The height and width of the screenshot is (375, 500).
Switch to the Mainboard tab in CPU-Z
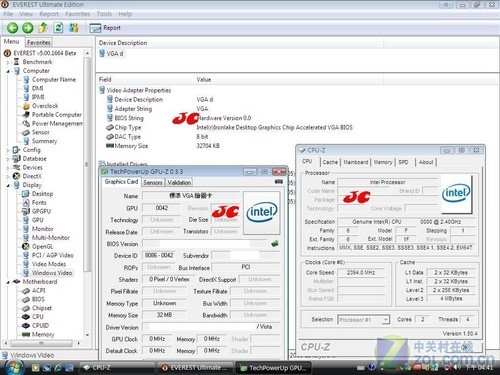tap(356, 162)
